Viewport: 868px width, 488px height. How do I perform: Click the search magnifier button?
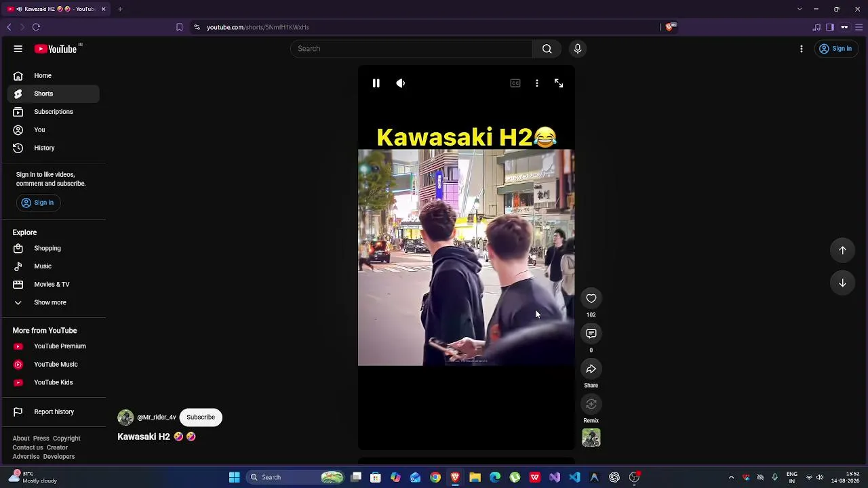[547, 49]
